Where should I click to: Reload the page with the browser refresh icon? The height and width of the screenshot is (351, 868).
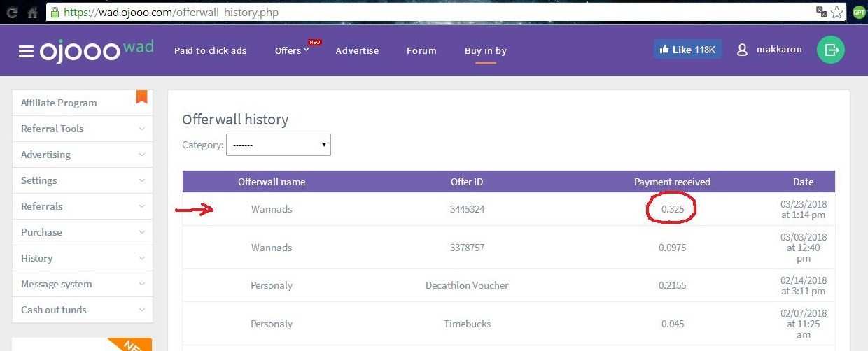pos(12,13)
